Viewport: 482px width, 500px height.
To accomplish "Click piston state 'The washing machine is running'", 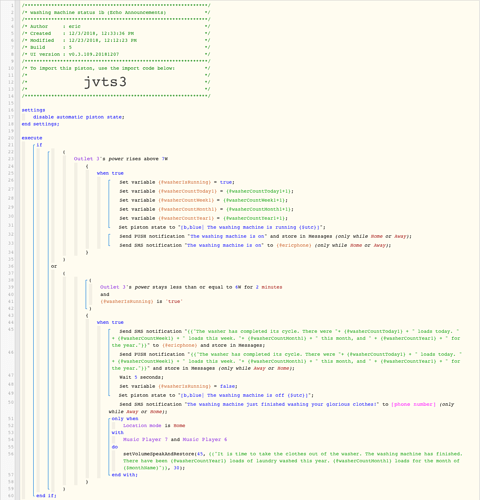I will tap(222, 227).
